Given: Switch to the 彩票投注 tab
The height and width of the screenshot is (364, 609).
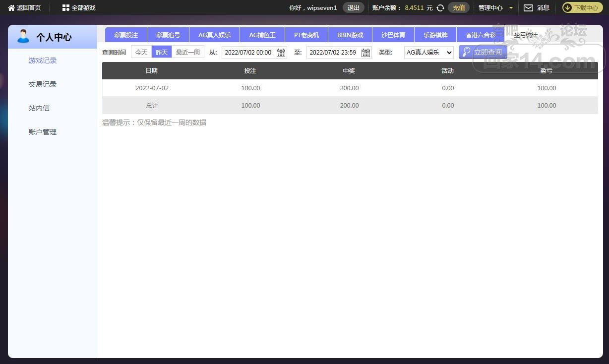Looking at the screenshot, I should pyautogui.click(x=126, y=35).
